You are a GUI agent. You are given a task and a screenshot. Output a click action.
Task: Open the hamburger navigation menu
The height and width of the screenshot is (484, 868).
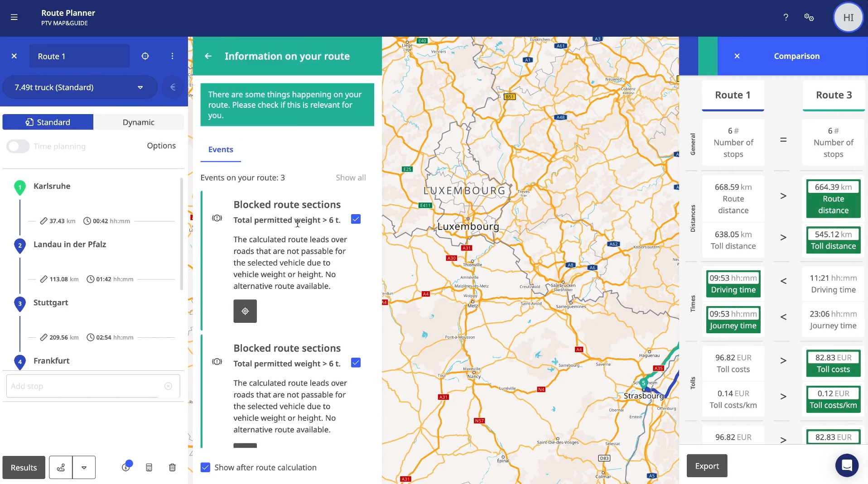click(x=14, y=18)
